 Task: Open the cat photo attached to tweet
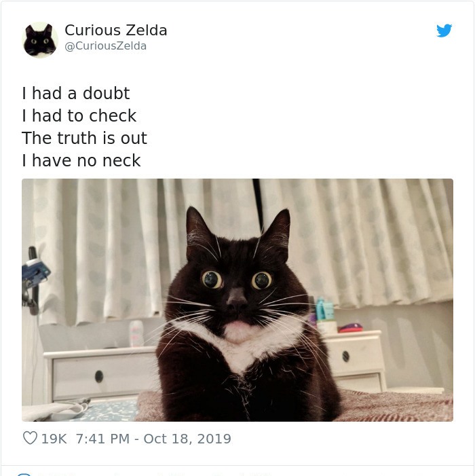pyautogui.click(x=237, y=299)
